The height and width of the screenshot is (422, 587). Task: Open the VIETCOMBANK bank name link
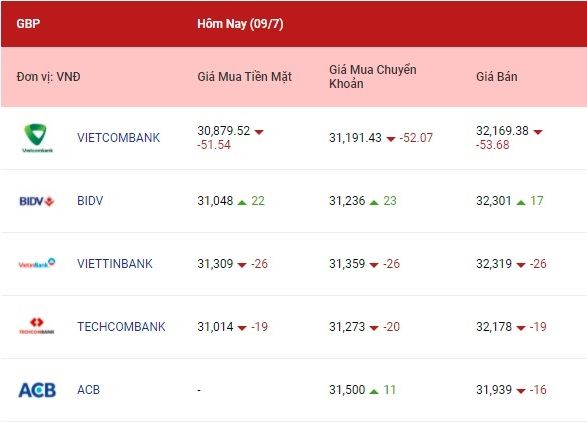pyautogui.click(x=119, y=138)
